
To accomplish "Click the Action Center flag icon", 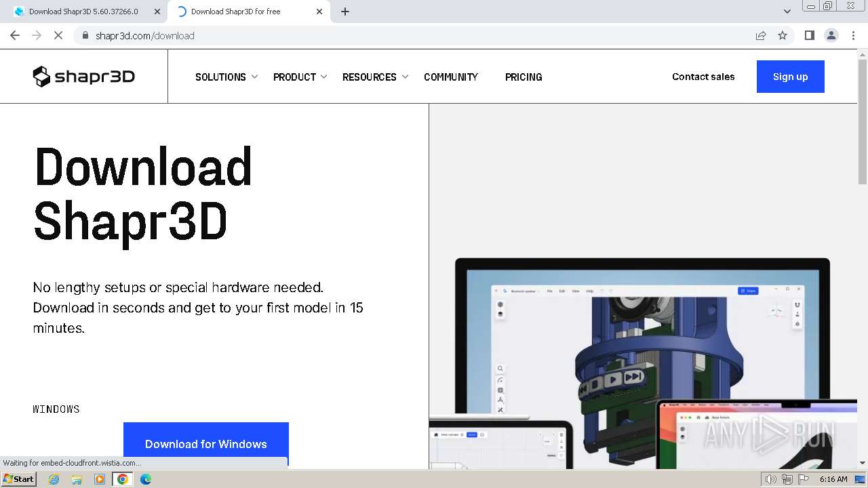I will [x=802, y=479].
